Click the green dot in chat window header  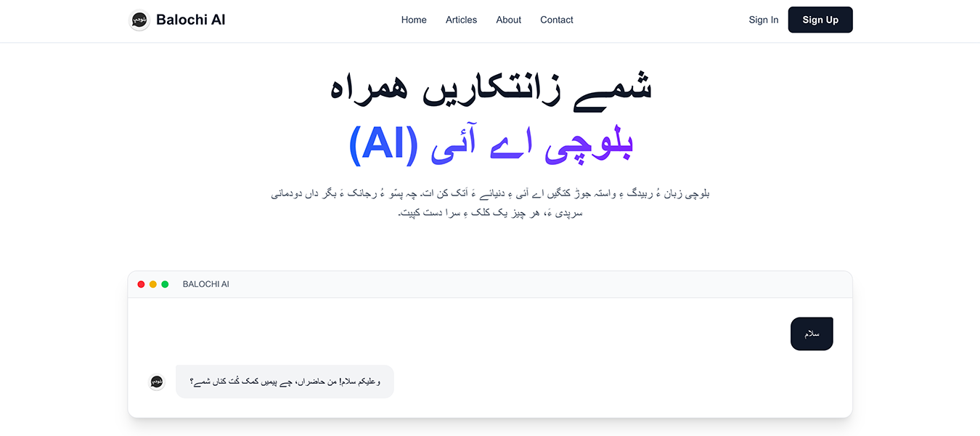pyautogui.click(x=165, y=284)
